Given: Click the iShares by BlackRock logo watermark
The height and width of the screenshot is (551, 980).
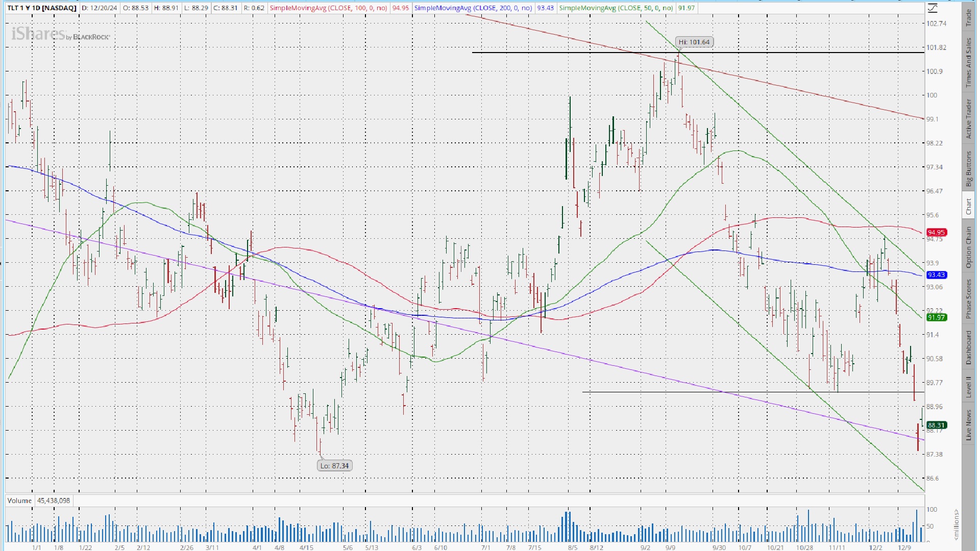Looking at the screenshot, I should (x=60, y=34).
